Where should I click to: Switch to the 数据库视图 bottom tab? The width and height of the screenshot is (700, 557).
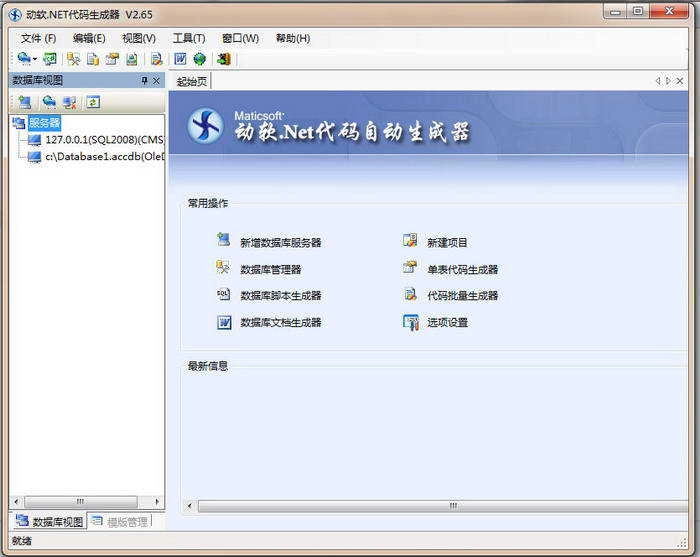[49, 521]
